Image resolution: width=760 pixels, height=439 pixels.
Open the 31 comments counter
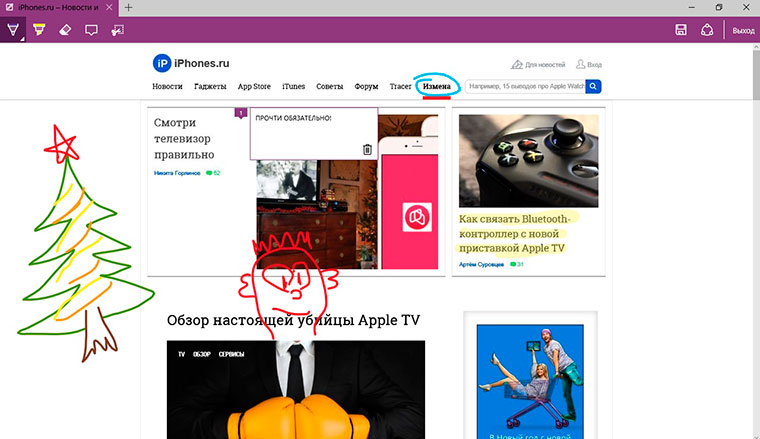pos(517,265)
